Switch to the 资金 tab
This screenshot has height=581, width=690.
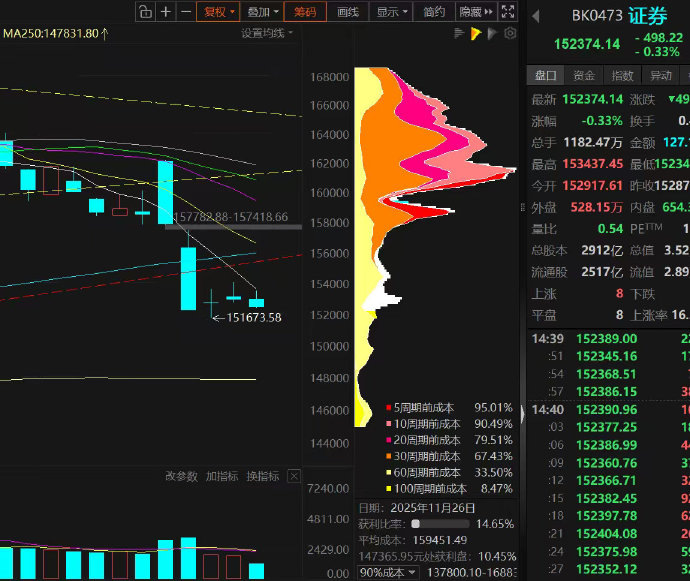pyautogui.click(x=584, y=75)
